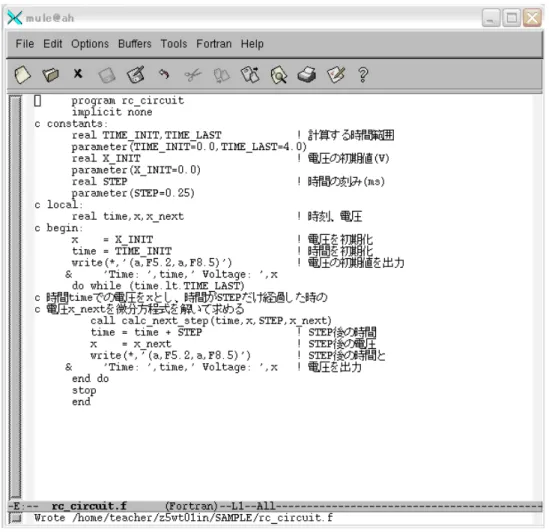Viewport: 549px width, 532px height.
Task: Click the L1 line indicator in mode line
Action: click(237, 506)
